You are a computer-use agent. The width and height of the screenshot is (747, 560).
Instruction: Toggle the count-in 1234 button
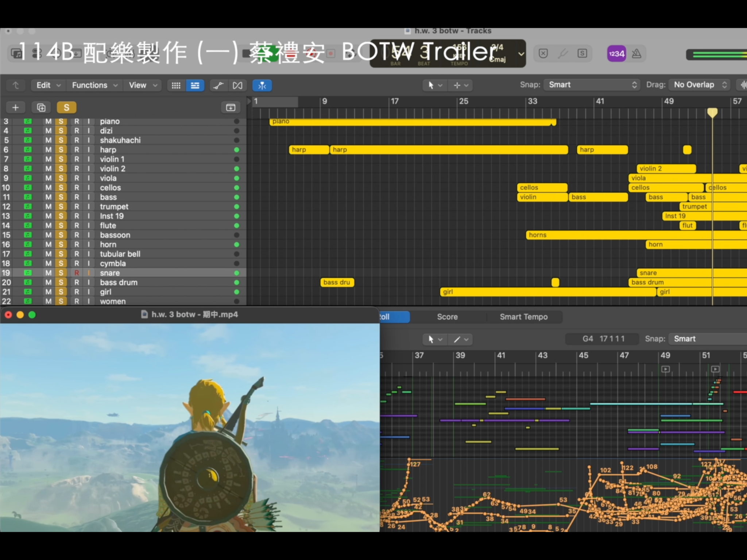tap(616, 54)
